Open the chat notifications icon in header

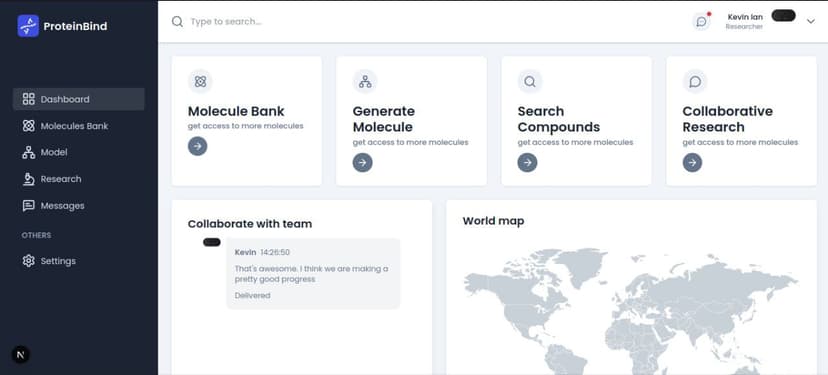coord(701,22)
